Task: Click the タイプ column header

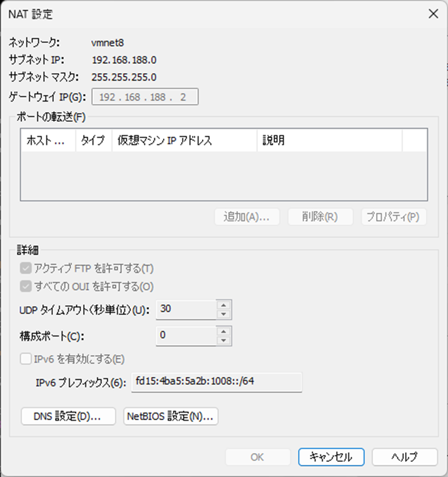Action: (x=93, y=140)
